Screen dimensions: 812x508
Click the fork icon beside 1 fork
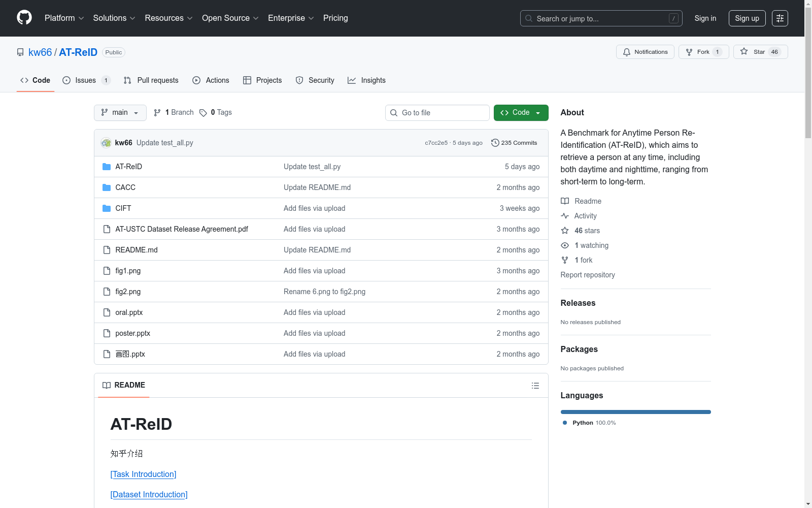[x=565, y=260]
